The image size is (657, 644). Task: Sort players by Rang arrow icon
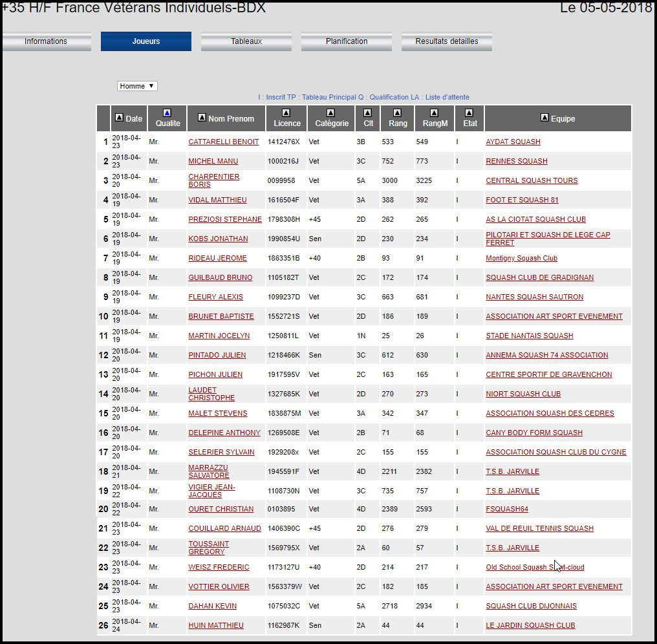coord(397,113)
